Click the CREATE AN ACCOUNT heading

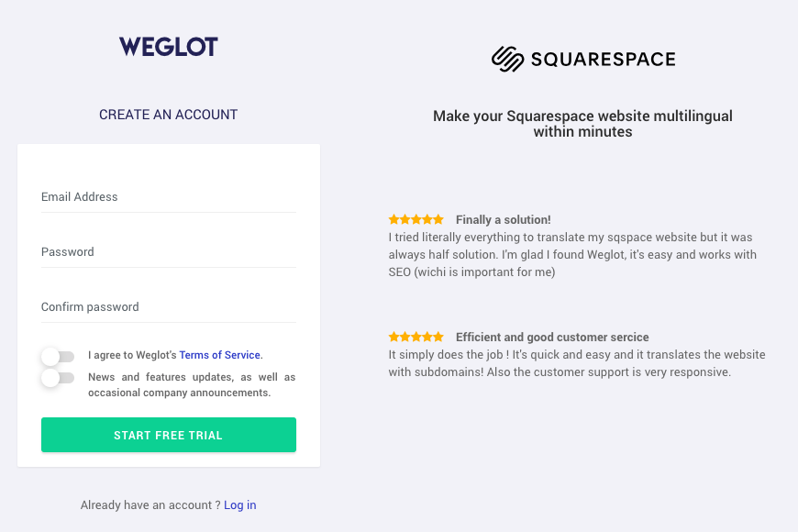[x=169, y=115]
